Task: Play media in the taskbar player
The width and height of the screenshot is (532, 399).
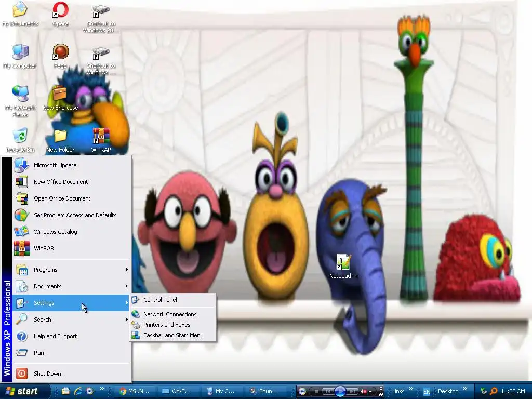Action: (x=340, y=391)
